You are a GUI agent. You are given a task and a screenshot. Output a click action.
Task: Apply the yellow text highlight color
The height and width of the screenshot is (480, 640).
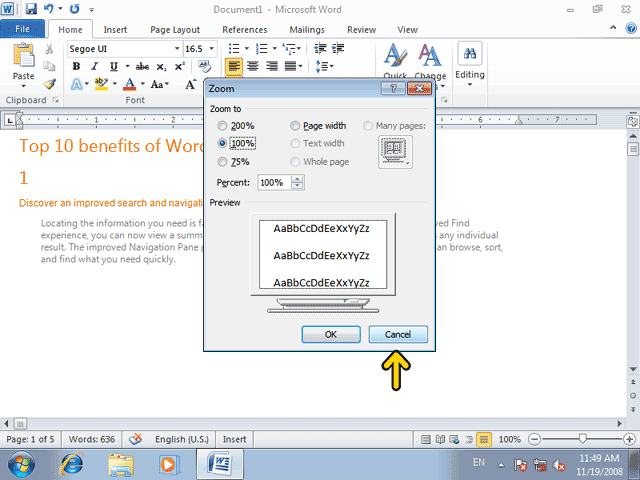(101, 84)
